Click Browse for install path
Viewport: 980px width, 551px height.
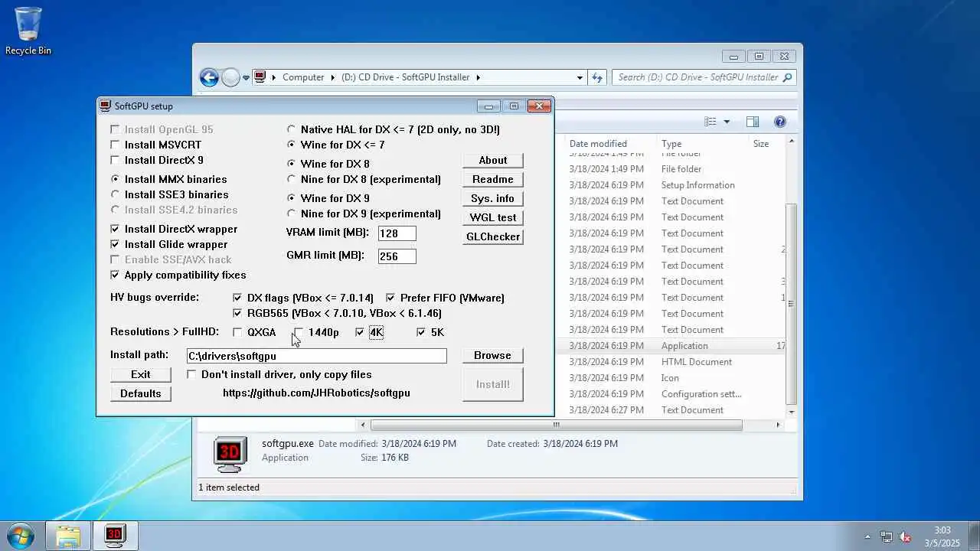(x=493, y=355)
